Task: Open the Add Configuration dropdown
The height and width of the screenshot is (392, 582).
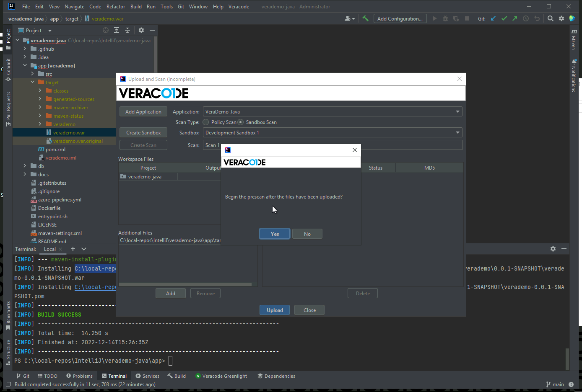Action: click(x=400, y=18)
